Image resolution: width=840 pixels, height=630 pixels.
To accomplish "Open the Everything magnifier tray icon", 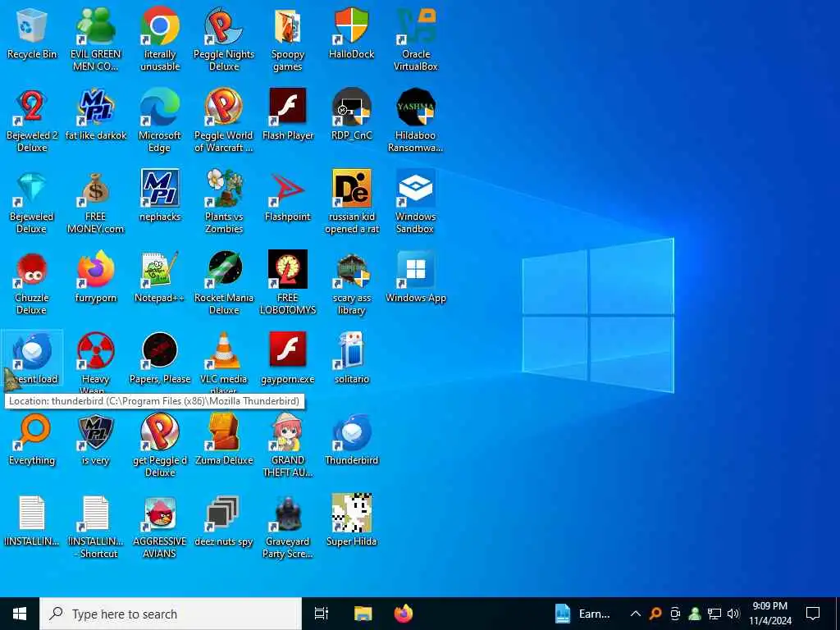I will pos(655,614).
